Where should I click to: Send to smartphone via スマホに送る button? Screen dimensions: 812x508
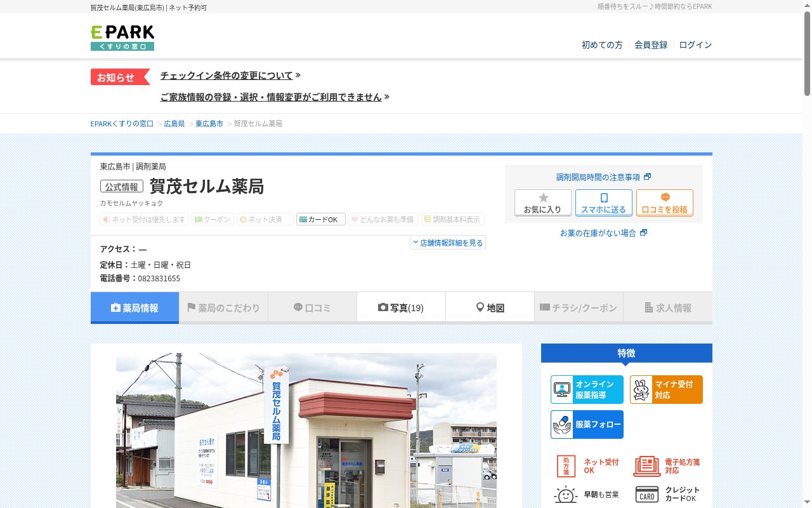pyautogui.click(x=604, y=203)
